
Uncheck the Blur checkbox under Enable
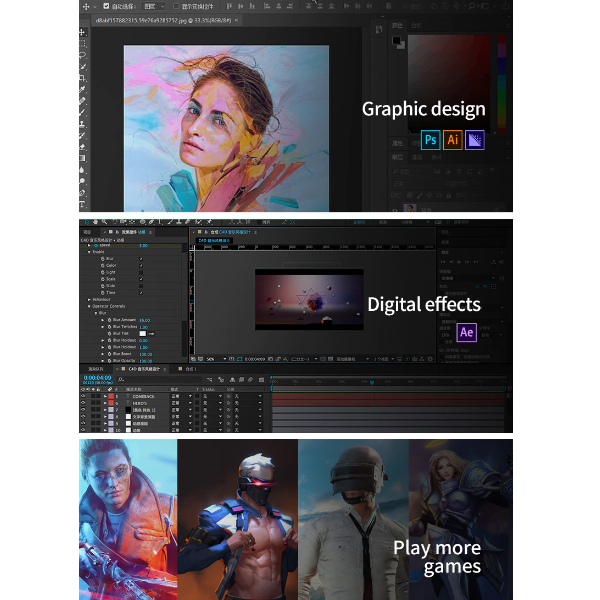140,258
